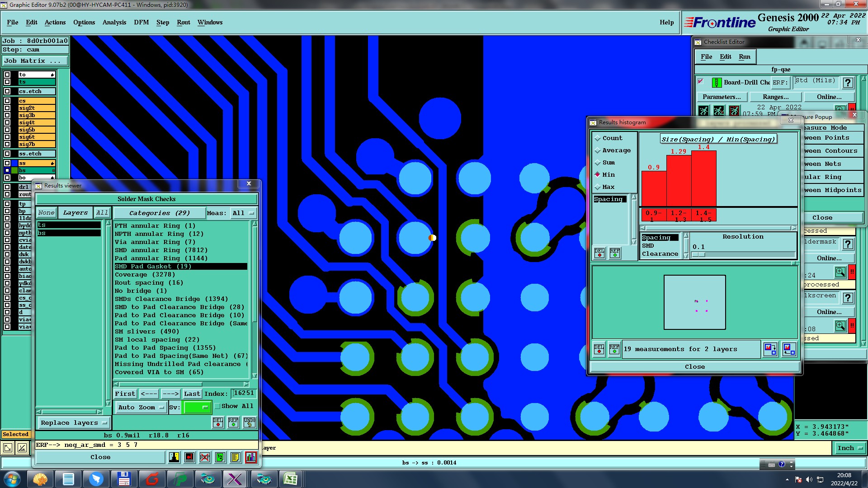Click the DEL icon beside REF in Results viewer
This screenshot has height=488, width=868.
pos(218,422)
